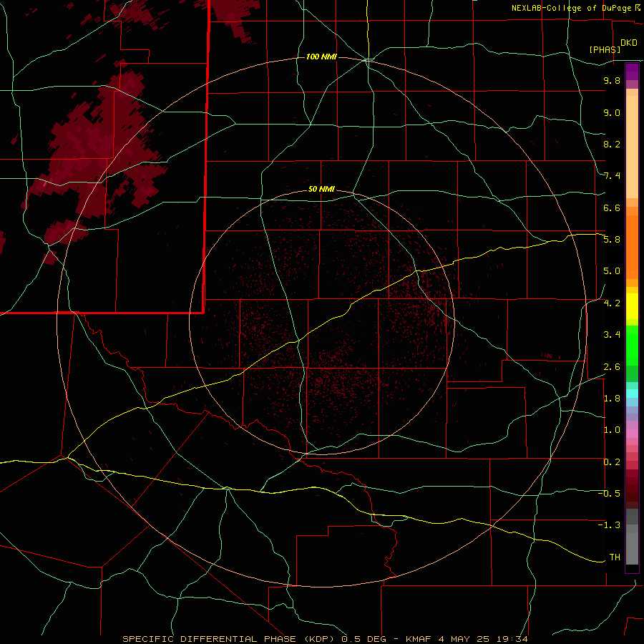Click the "0.5 DEG" elevation text in the caption

pos(364,639)
